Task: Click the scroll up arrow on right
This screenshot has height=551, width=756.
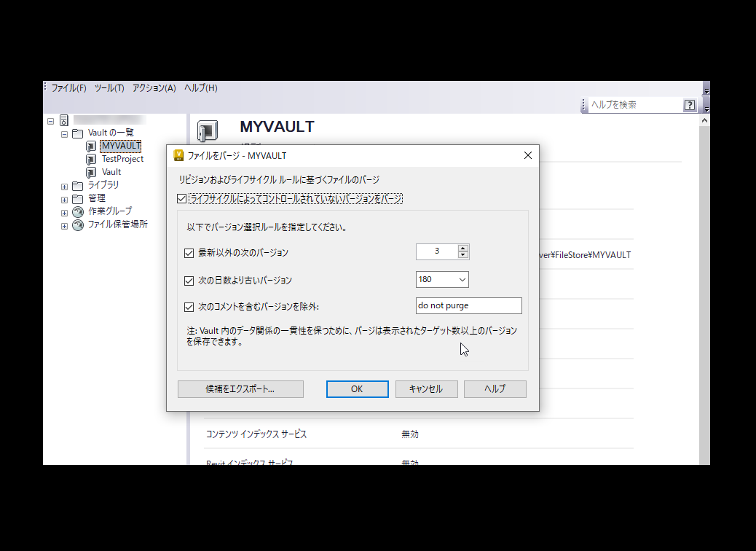Action: click(x=704, y=120)
